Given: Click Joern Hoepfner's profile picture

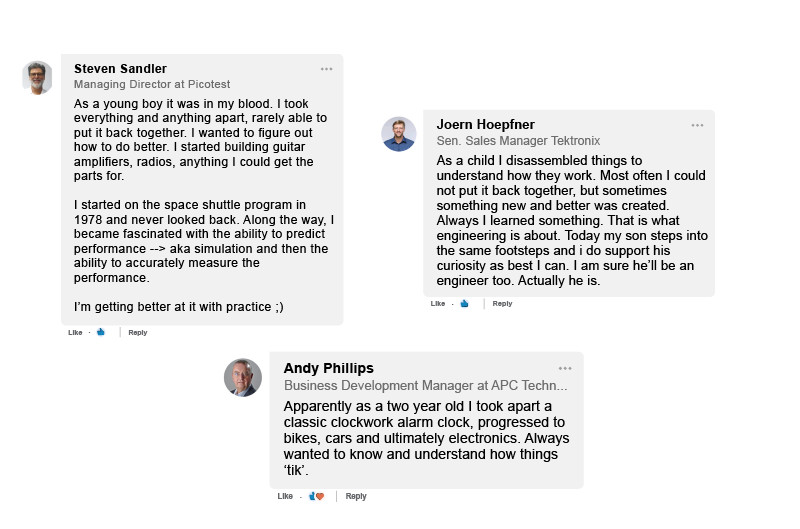Looking at the screenshot, I should 399,134.
